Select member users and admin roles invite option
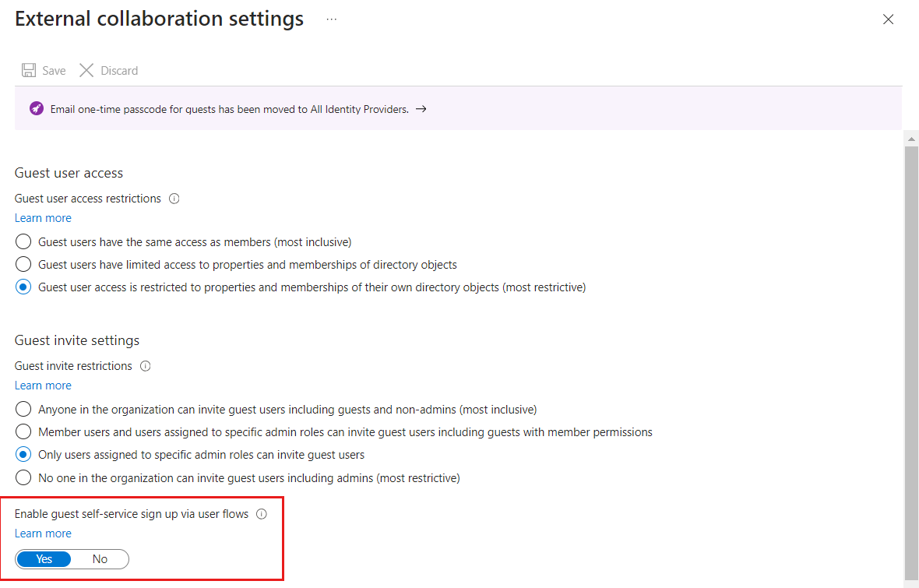The width and height of the screenshot is (919, 588). [x=23, y=431]
